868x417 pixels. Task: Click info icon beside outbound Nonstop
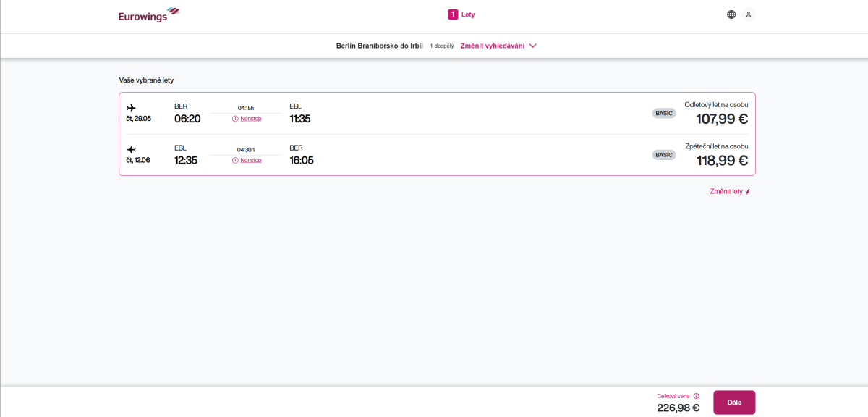pyautogui.click(x=235, y=119)
